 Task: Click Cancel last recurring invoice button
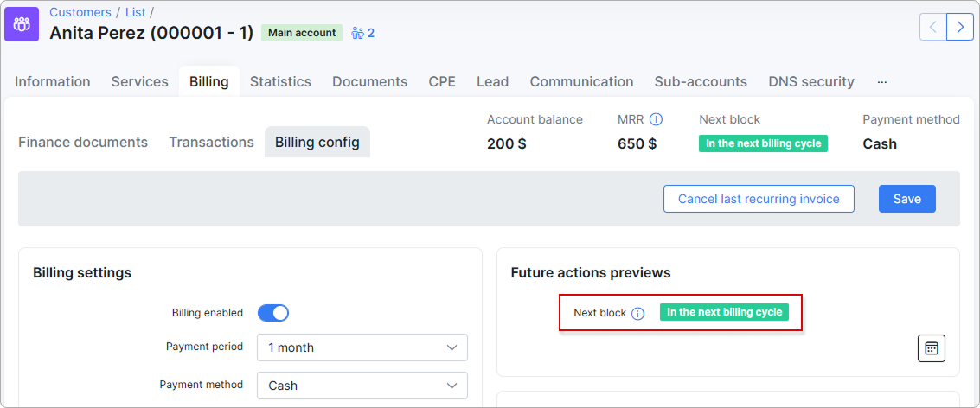pyautogui.click(x=759, y=199)
